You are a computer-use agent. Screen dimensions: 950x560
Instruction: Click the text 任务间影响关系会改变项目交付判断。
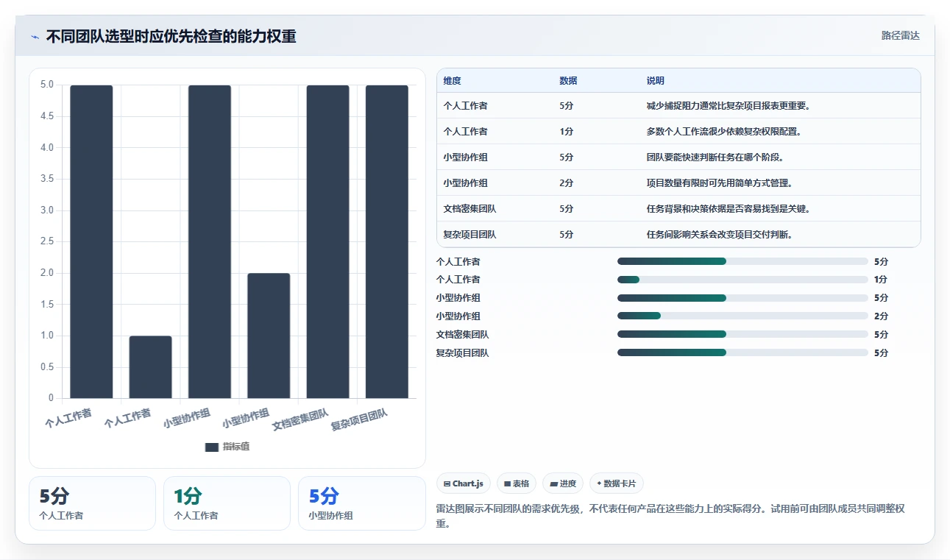pos(720,235)
